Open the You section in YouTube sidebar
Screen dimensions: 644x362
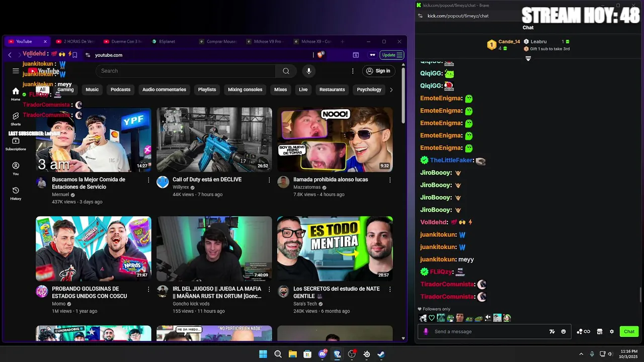[16, 168]
